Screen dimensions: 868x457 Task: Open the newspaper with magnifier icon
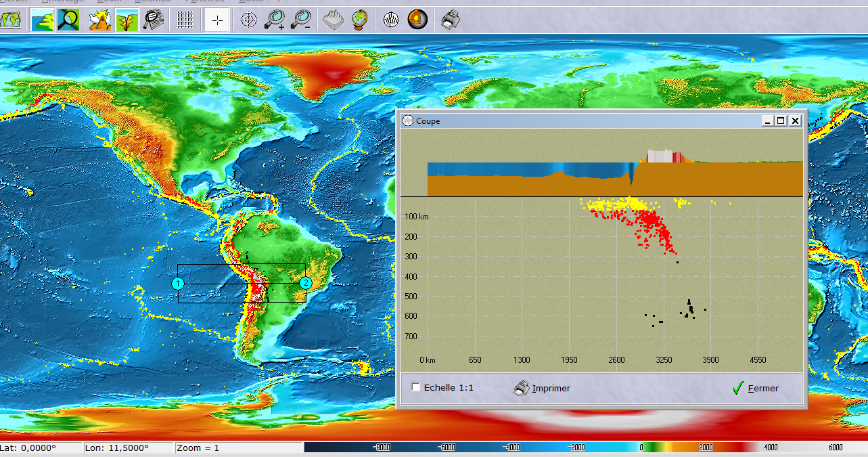(x=154, y=20)
